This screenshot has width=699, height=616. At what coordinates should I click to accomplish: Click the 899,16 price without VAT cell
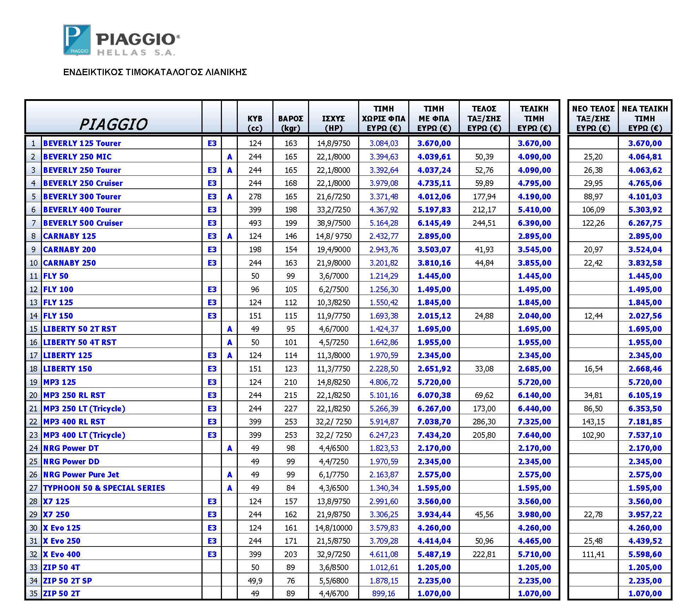[x=384, y=593]
